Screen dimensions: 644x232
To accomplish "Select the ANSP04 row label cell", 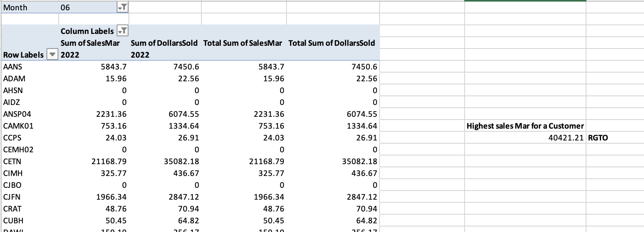I will pos(17,114).
